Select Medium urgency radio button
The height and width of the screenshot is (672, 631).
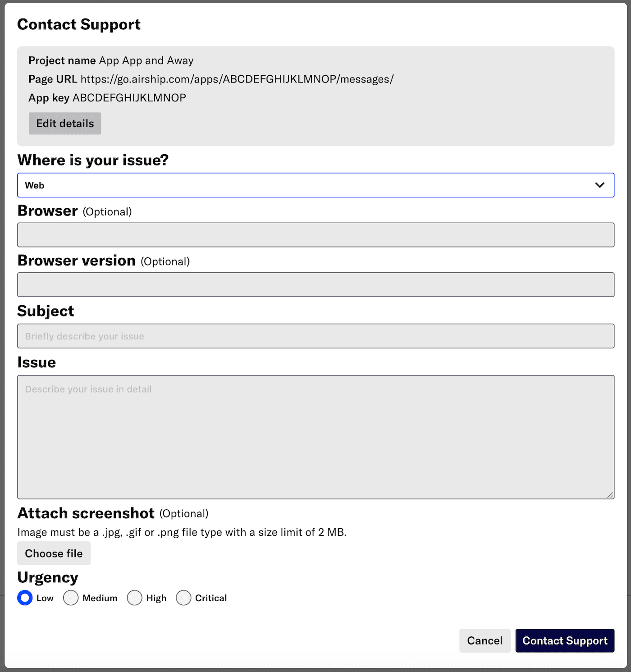pyautogui.click(x=71, y=598)
